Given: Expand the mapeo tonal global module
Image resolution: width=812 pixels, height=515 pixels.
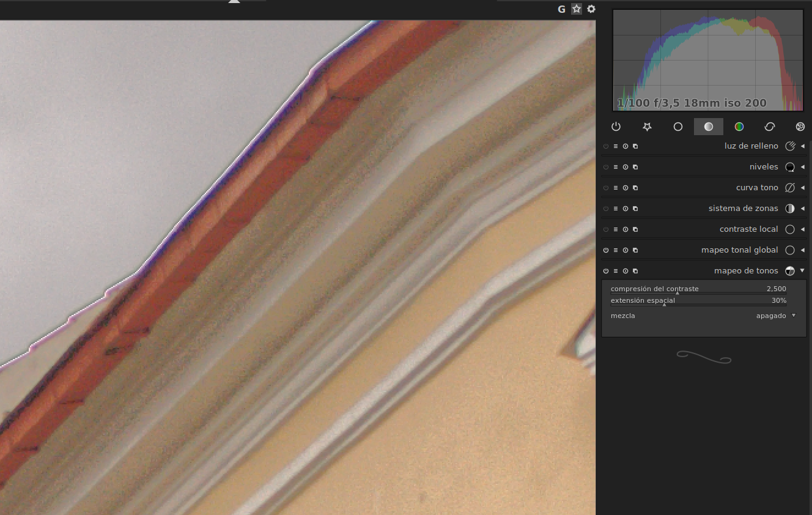Looking at the screenshot, I should pos(803,250).
